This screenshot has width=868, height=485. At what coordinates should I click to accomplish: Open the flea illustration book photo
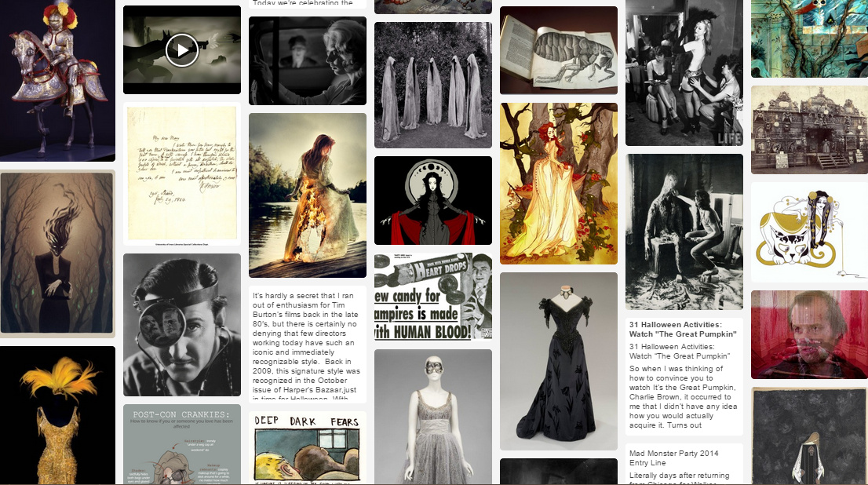point(559,50)
